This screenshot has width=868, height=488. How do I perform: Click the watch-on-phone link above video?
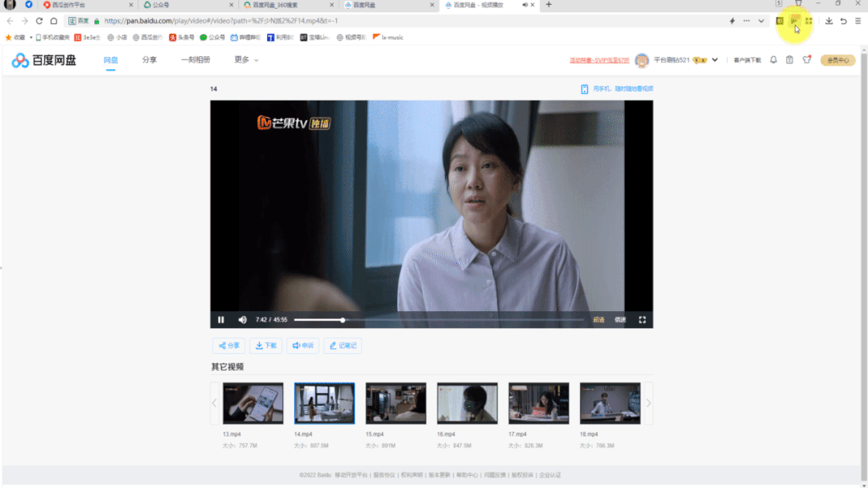(617, 88)
